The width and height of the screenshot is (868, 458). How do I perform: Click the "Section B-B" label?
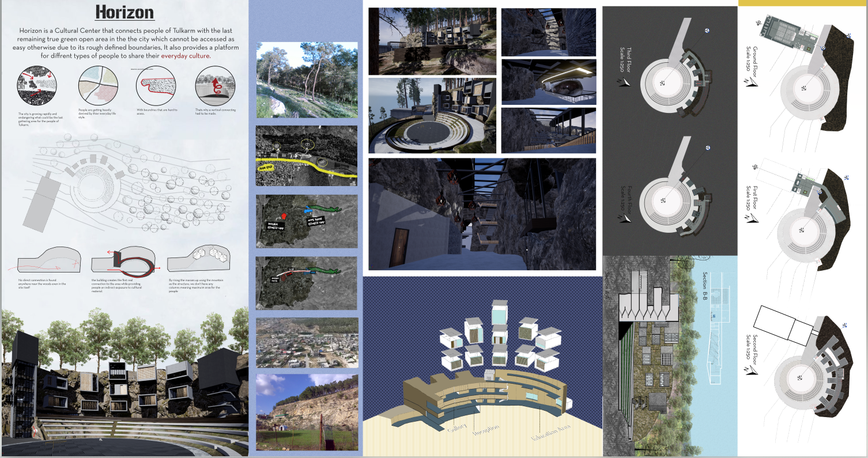[x=704, y=289]
